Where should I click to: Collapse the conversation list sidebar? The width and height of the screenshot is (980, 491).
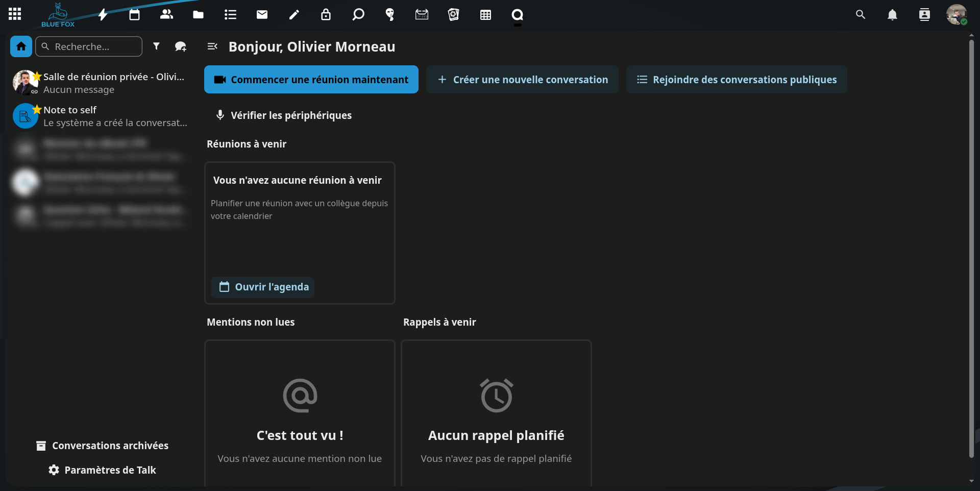tap(212, 46)
